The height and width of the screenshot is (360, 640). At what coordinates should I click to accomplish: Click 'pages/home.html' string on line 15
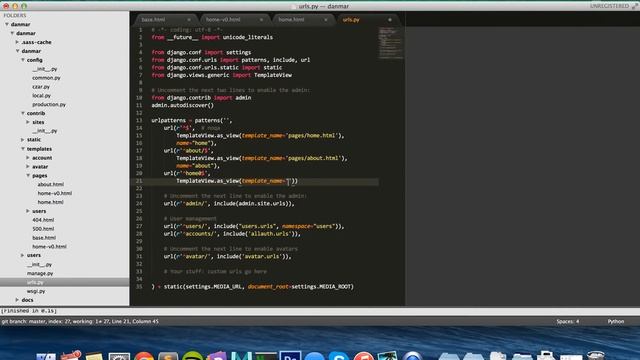[312, 136]
